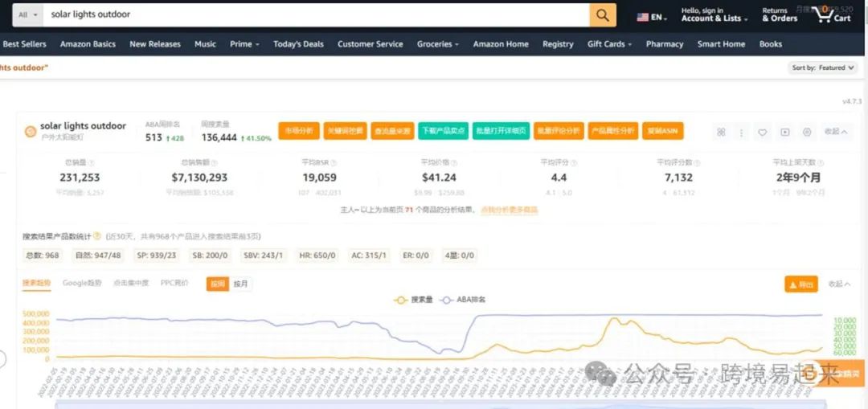Switch to the Google趋势 tab
Image resolution: width=868 pixels, height=409 pixels.
[x=82, y=283]
